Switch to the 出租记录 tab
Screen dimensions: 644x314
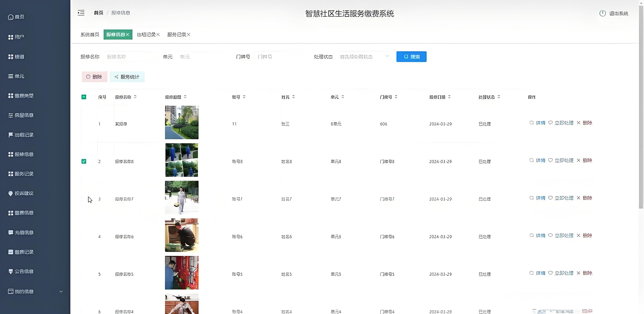tap(146, 34)
